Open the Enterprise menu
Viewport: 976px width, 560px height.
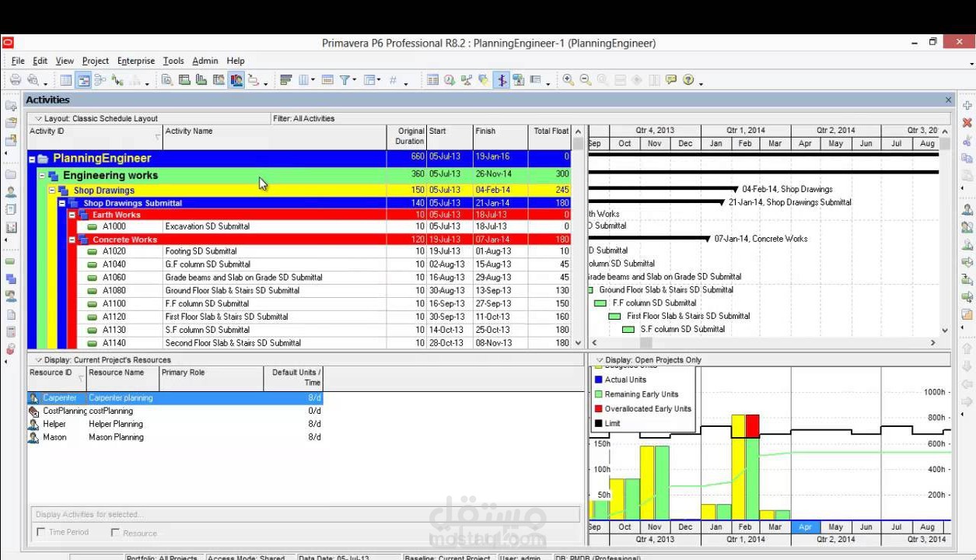(x=136, y=61)
